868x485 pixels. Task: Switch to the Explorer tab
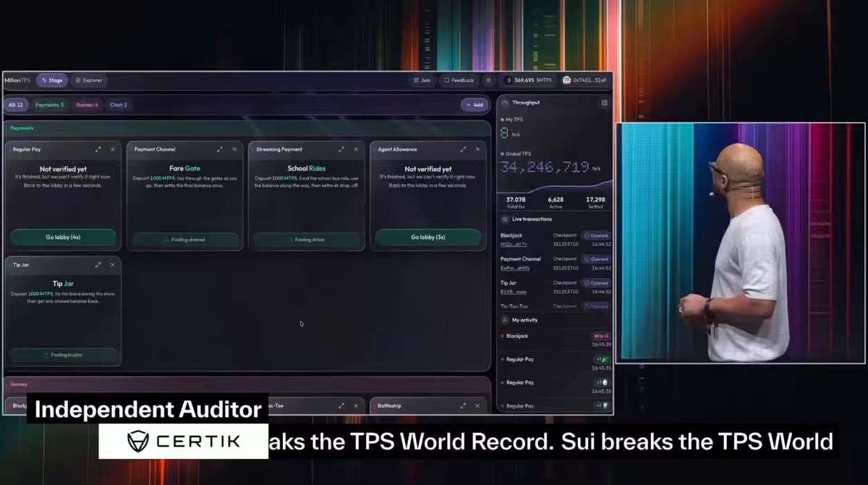[89, 80]
